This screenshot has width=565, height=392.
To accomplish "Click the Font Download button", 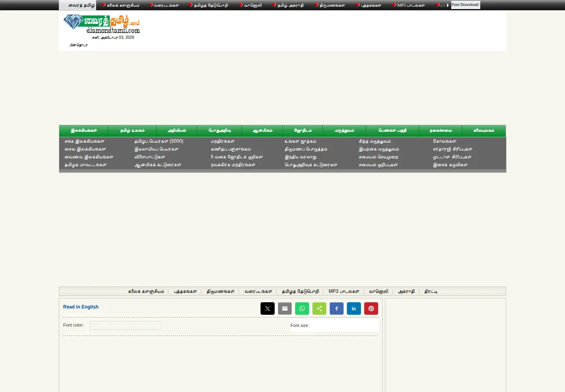I will click(465, 5).
